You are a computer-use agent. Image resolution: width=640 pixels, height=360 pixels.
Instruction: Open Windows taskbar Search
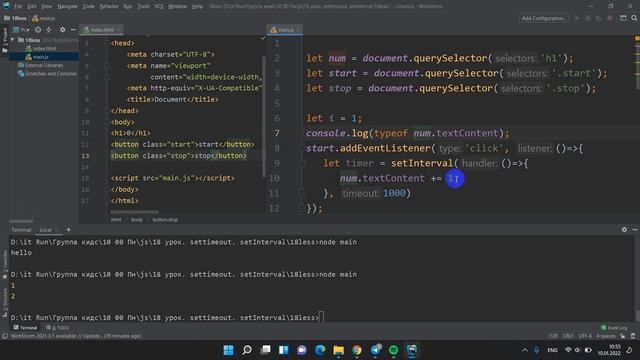pyautogui.click(x=247, y=350)
